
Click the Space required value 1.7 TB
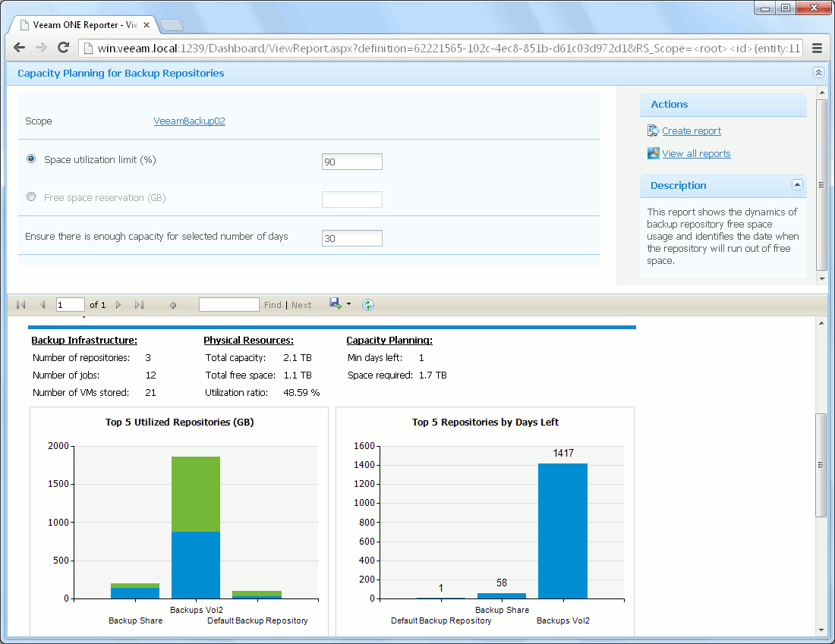pyautogui.click(x=433, y=375)
